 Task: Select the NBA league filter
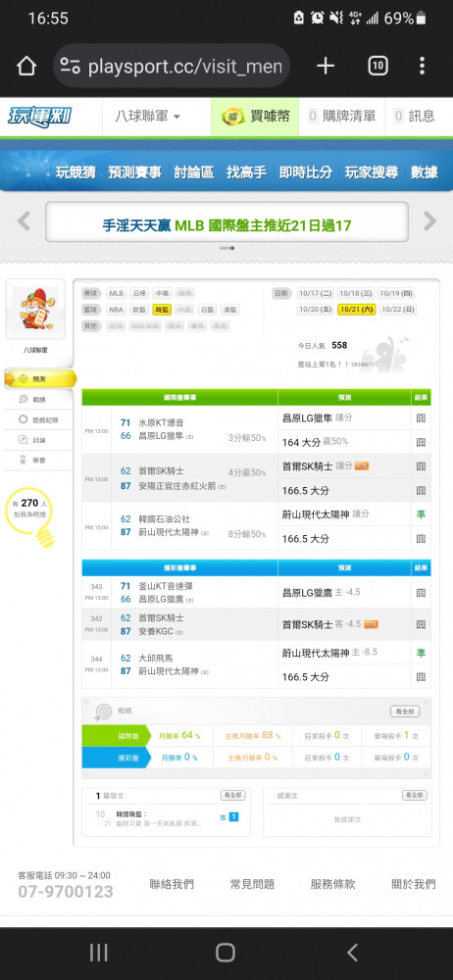(x=117, y=310)
